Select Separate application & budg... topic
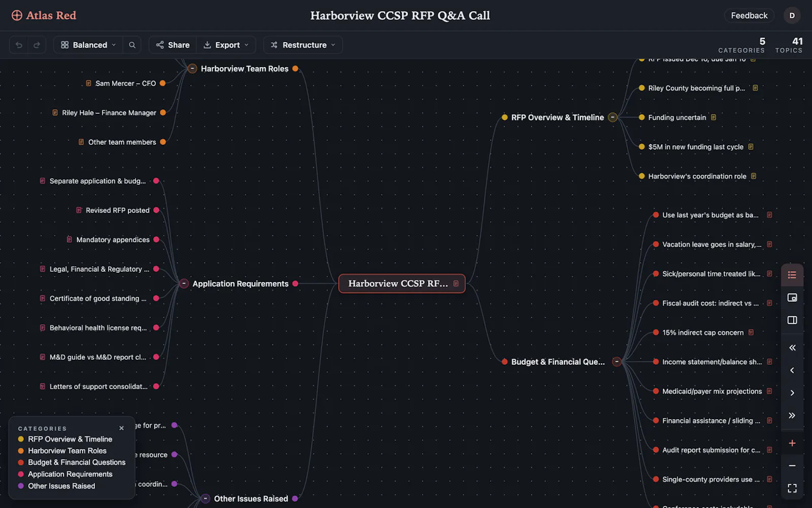Image resolution: width=812 pixels, height=508 pixels. tap(97, 181)
